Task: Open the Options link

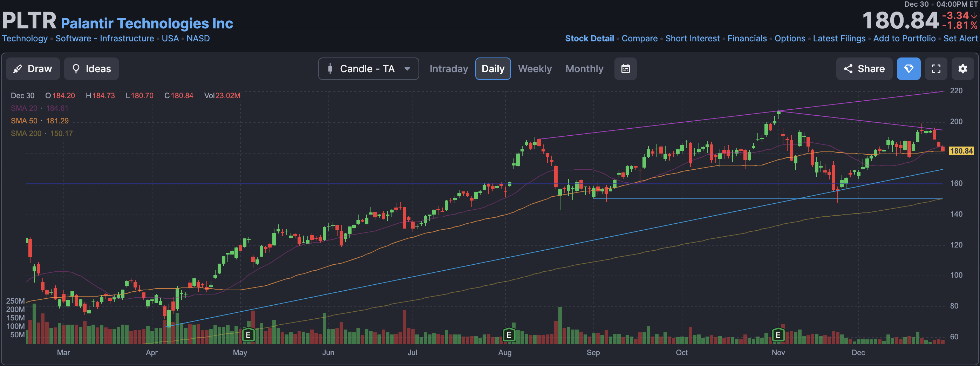Action: (x=790, y=39)
